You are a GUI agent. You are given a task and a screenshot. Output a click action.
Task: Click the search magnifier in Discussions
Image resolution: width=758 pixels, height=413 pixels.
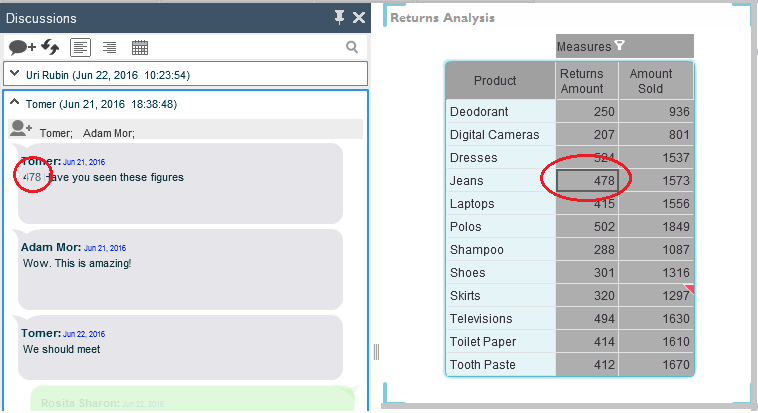(x=352, y=47)
